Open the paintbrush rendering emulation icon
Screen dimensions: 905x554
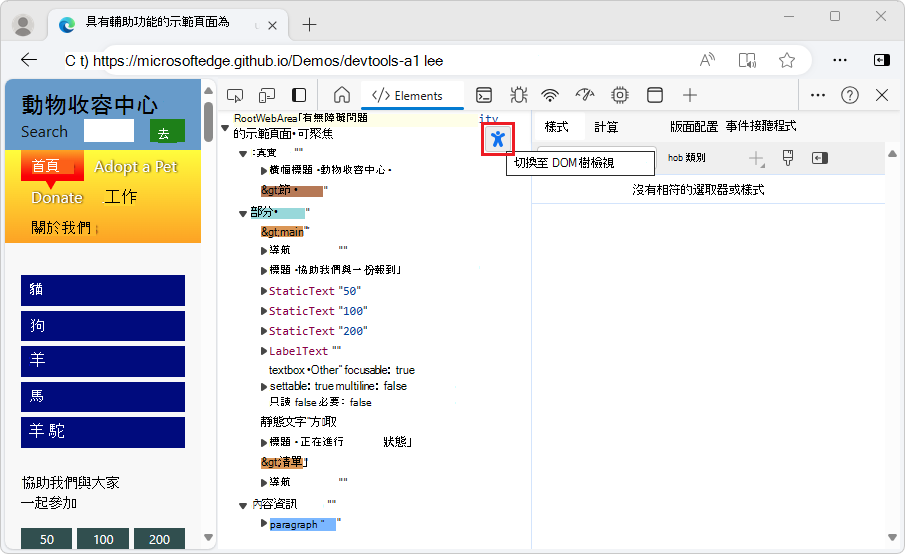(x=788, y=158)
